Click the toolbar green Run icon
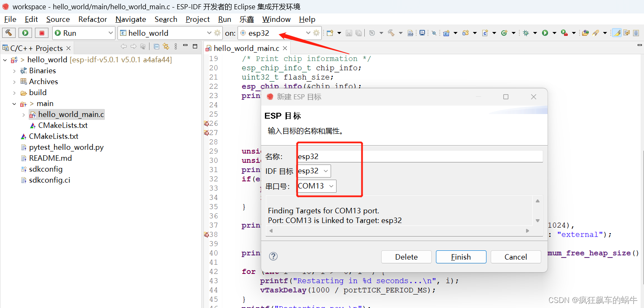This screenshot has width=644, height=308. click(x=545, y=33)
